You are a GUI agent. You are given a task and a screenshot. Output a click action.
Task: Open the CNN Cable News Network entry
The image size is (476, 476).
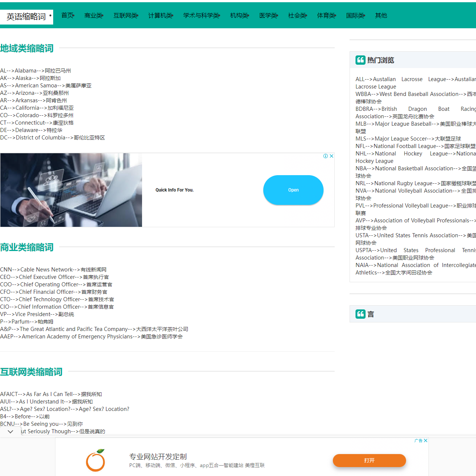pyautogui.click(x=53, y=270)
